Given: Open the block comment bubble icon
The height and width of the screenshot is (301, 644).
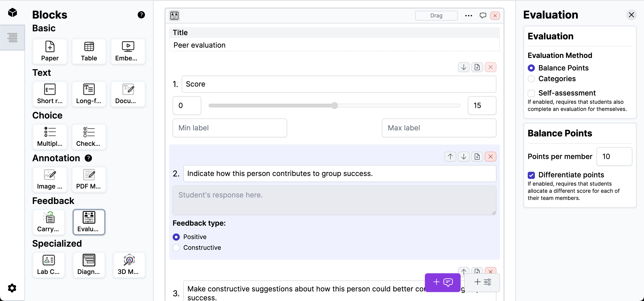Looking at the screenshot, I should [483, 15].
